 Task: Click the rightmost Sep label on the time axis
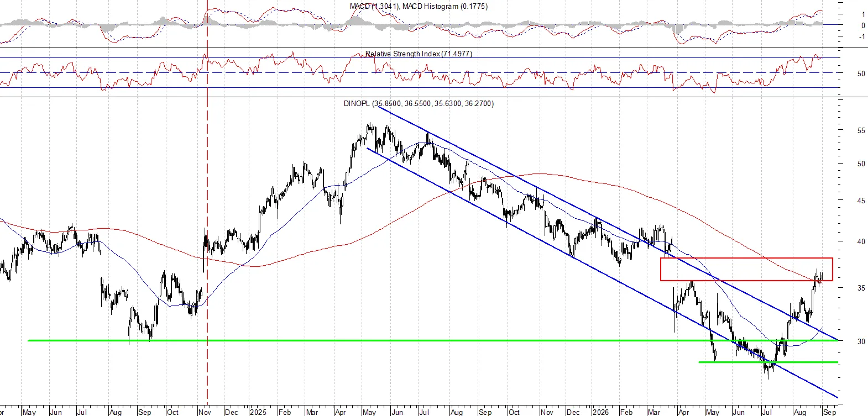click(x=829, y=412)
